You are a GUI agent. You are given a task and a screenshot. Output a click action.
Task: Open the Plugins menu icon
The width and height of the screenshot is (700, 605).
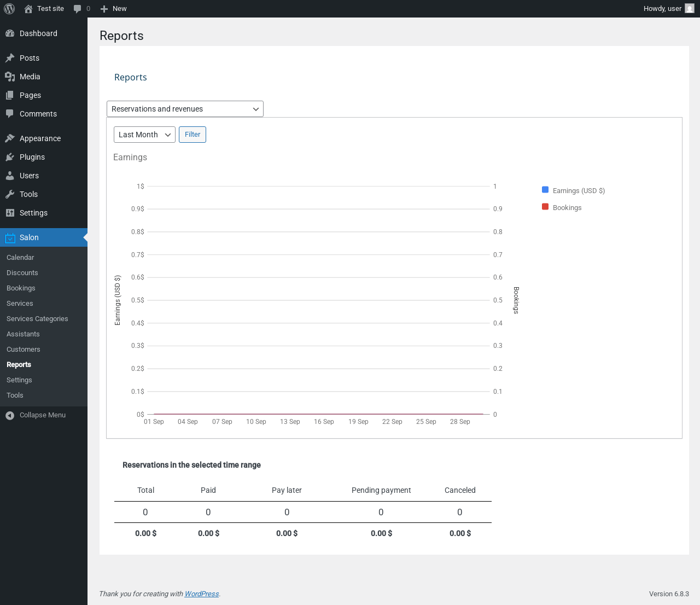click(10, 157)
